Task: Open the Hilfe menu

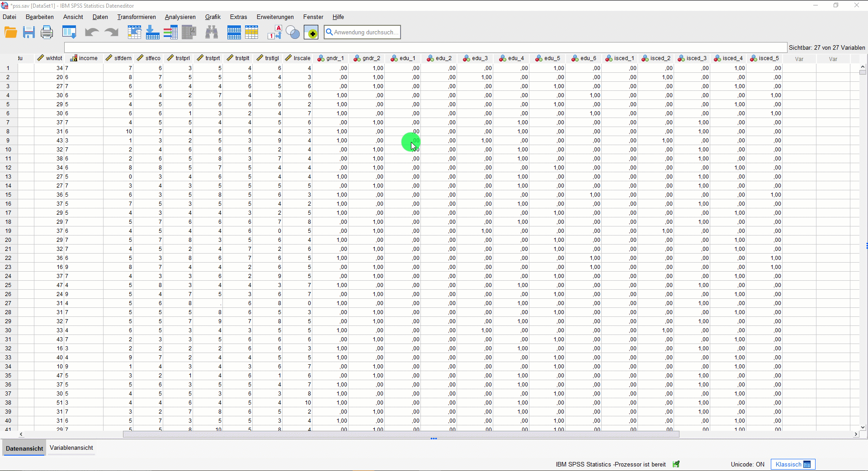Action: pyautogui.click(x=338, y=17)
